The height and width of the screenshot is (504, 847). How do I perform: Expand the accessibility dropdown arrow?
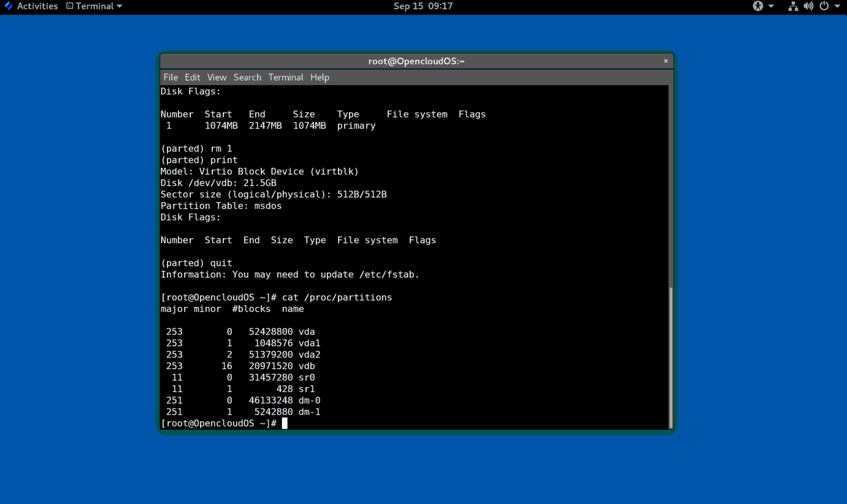(x=771, y=6)
